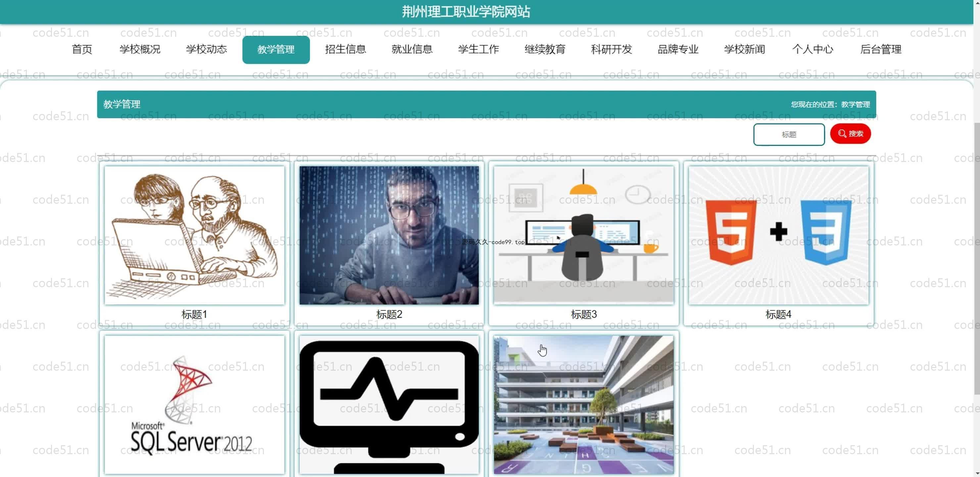980x477 pixels.
Task: Open the SQL Server 2012 thumbnail
Action: [194, 405]
